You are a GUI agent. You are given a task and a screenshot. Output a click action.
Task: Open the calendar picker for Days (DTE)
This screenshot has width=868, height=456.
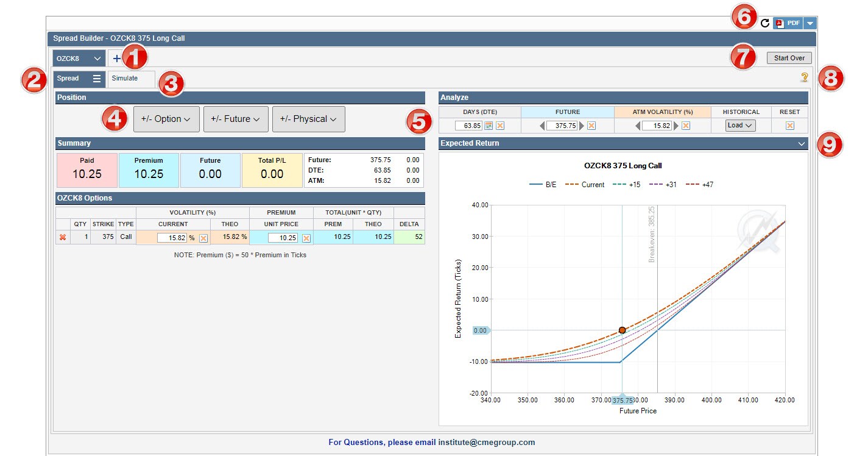coord(489,126)
